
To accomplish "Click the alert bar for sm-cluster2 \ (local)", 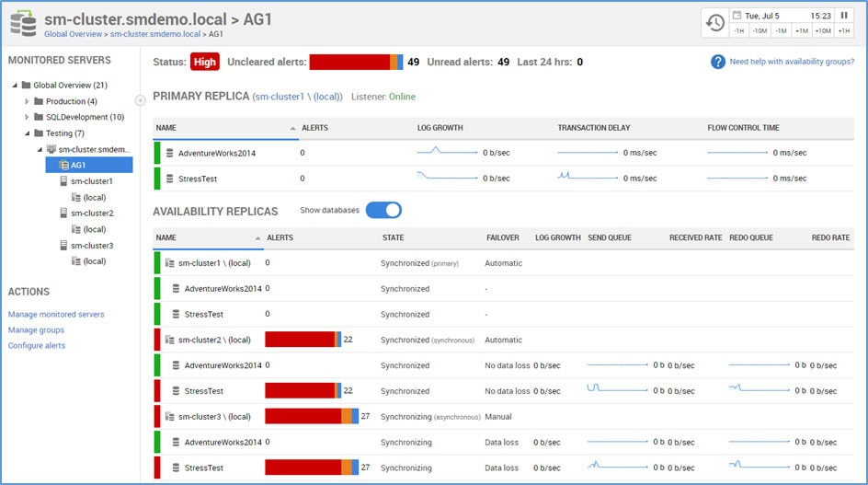I will tap(303, 340).
